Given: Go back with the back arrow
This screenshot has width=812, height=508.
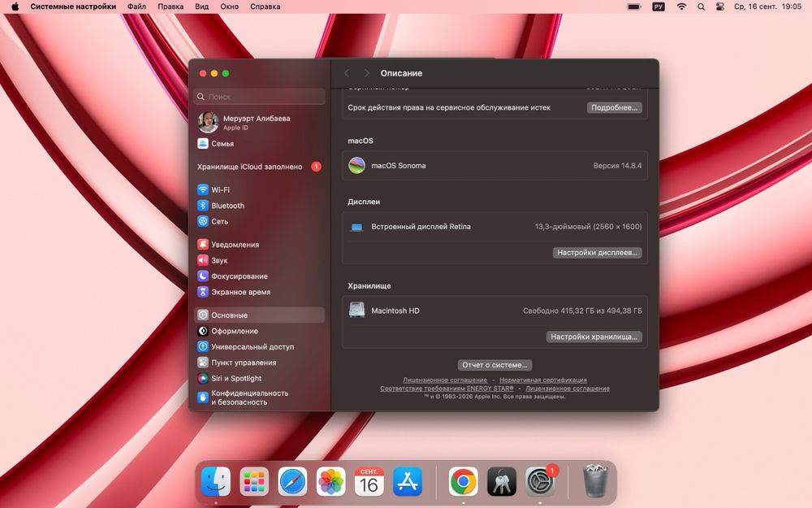Looking at the screenshot, I should click(347, 73).
